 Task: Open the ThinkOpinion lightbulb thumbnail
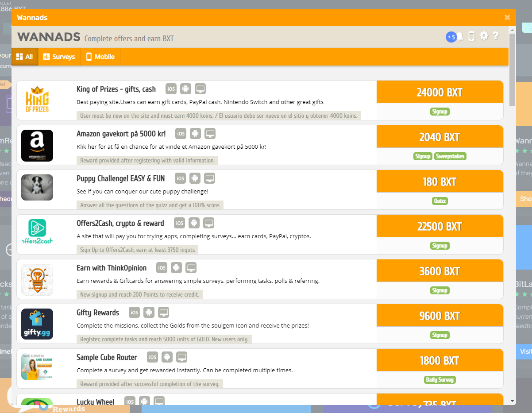[37, 280]
